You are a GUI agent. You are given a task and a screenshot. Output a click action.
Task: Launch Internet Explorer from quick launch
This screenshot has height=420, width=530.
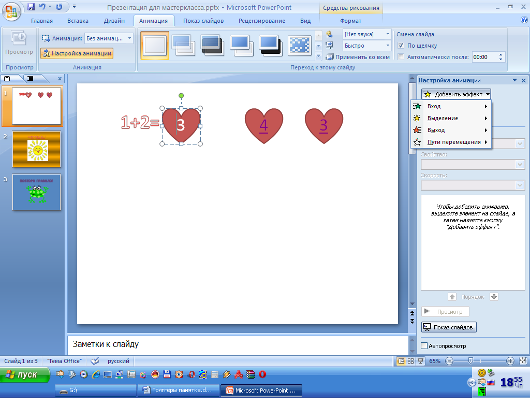96,374
